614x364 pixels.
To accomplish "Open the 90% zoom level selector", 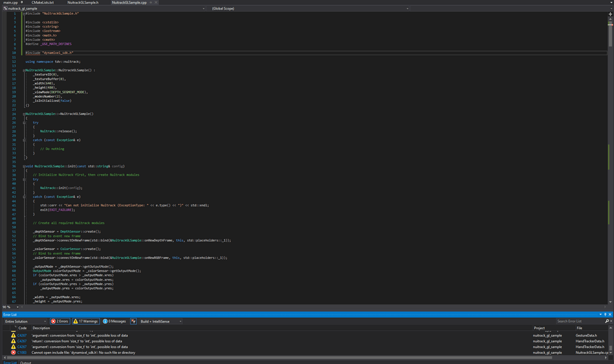I will [11, 306].
